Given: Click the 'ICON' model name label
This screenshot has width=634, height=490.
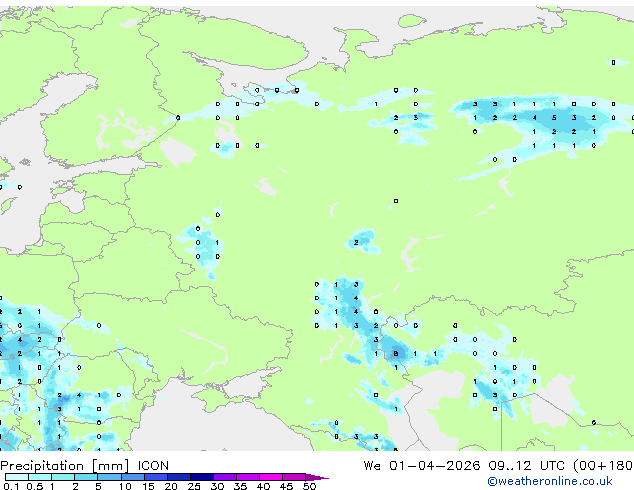Looking at the screenshot, I should click(x=153, y=465).
